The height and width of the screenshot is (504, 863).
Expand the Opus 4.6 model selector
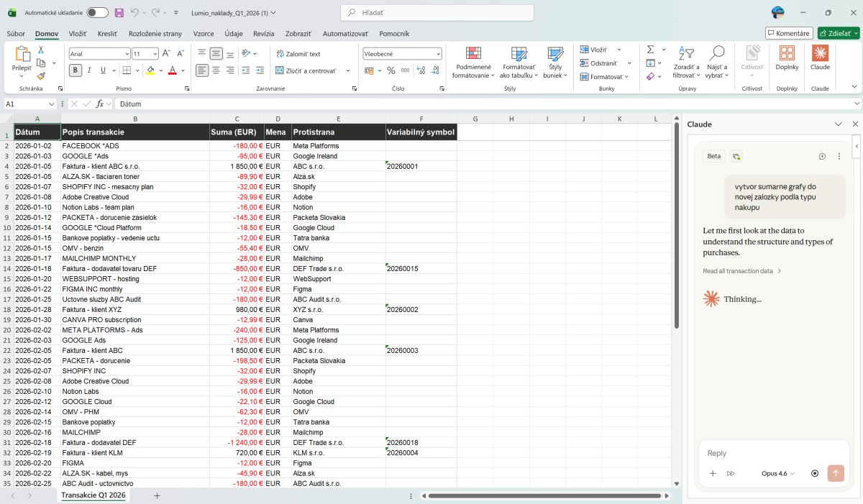click(x=778, y=473)
